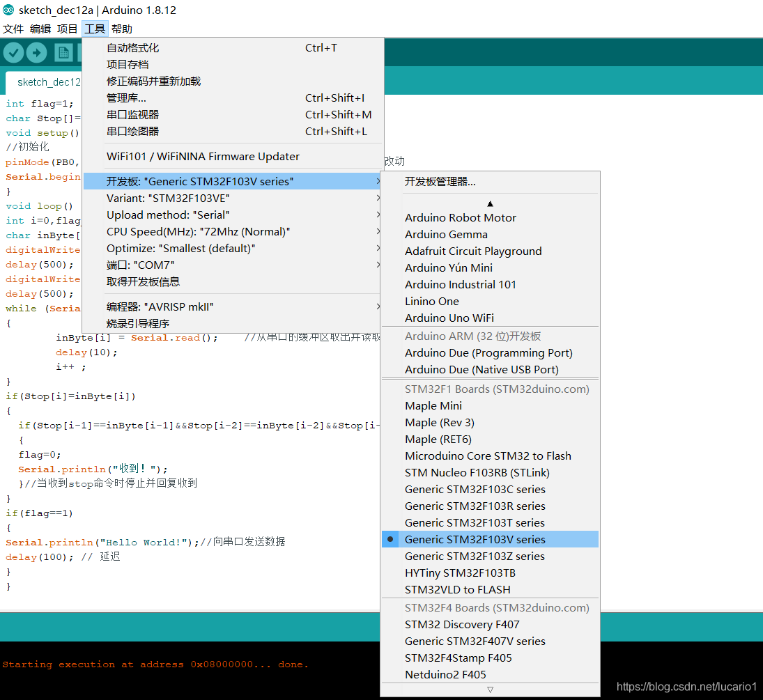Click the New sketch document icon
This screenshot has height=700, width=763.
(63, 52)
